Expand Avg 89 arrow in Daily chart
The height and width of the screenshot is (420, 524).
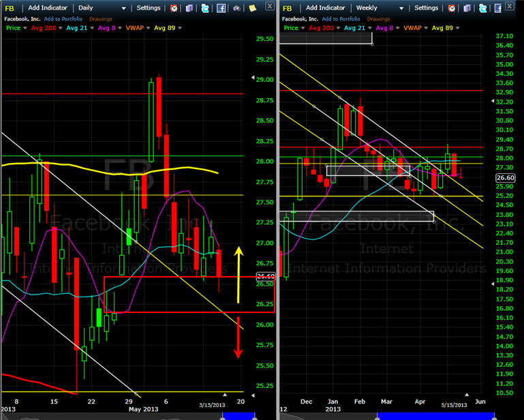(x=180, y=28)
